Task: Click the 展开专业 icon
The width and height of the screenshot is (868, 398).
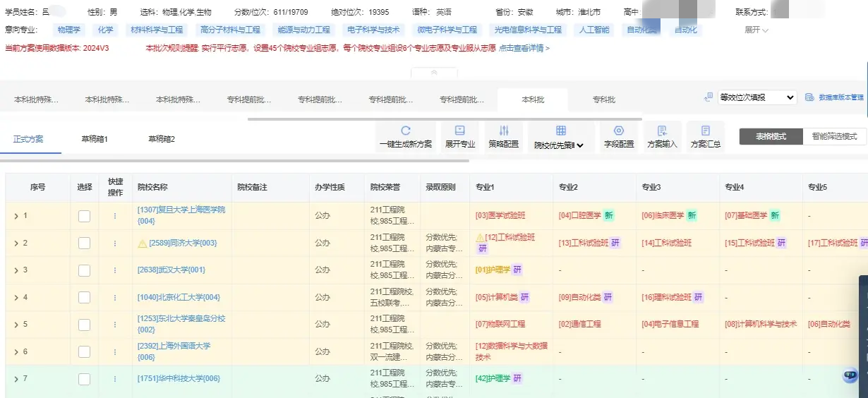Action: click(x=459, y=131)
